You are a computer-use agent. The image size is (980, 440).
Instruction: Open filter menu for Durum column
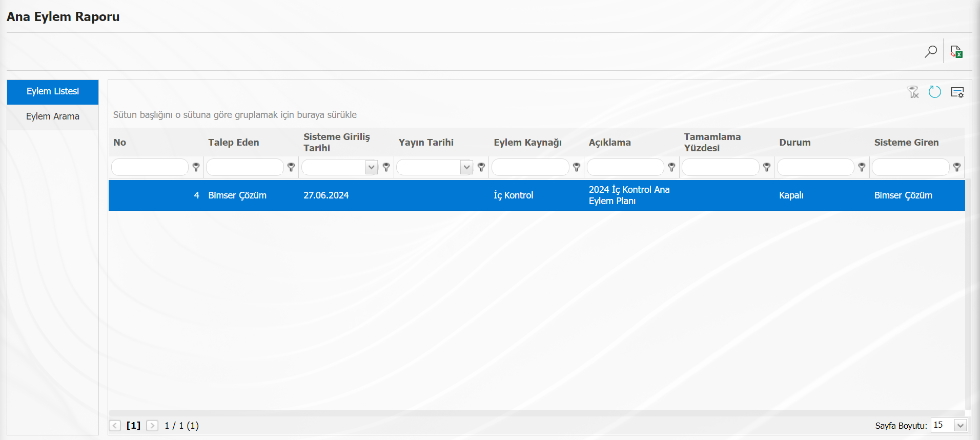tap(862, 167)
